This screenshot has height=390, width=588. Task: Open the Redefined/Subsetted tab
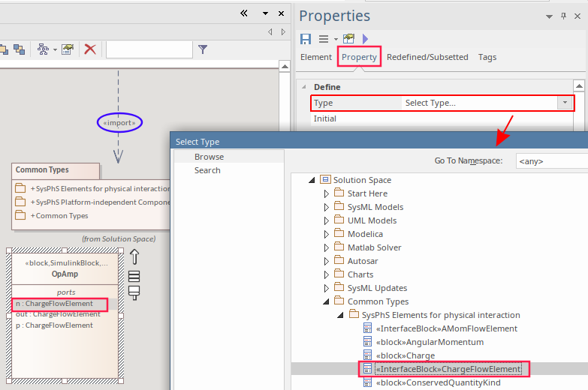(427, 57)
